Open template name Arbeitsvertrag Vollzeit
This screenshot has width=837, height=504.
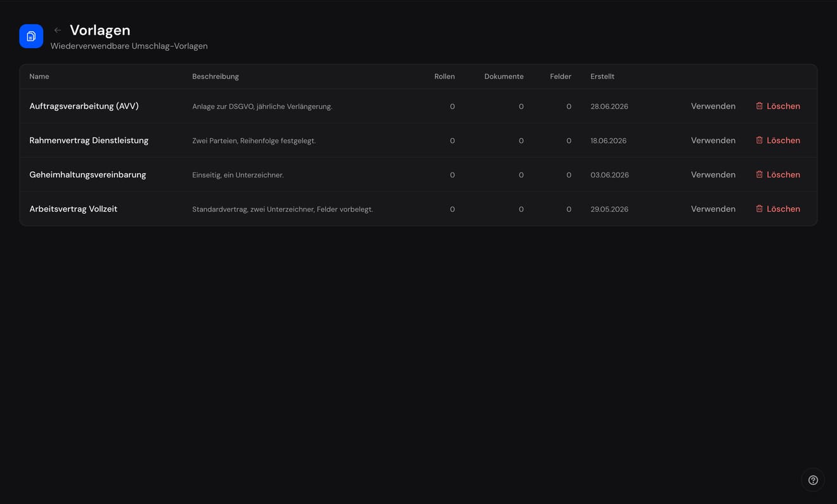click(x=74, y=209)
